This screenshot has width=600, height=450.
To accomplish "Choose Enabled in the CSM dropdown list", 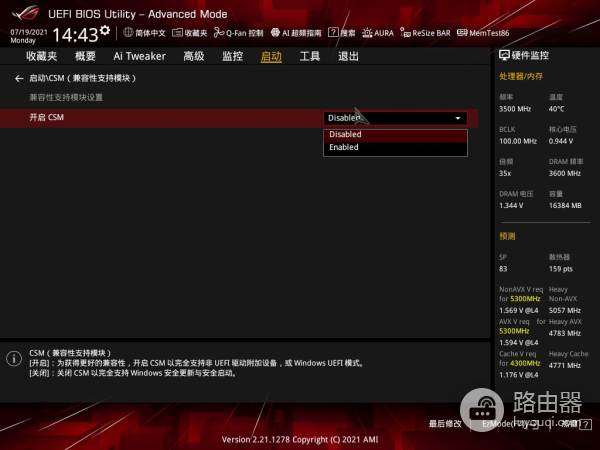I will [x=395, y=147].
